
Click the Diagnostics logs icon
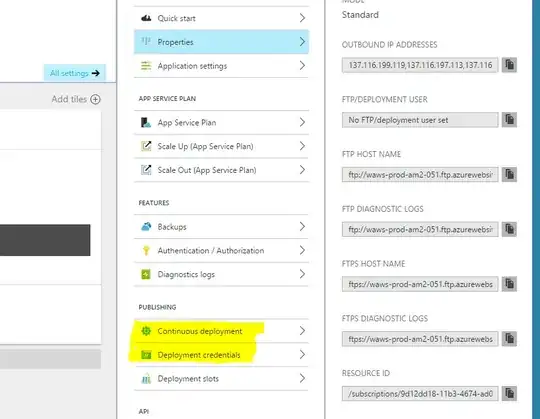pos(146,274)
